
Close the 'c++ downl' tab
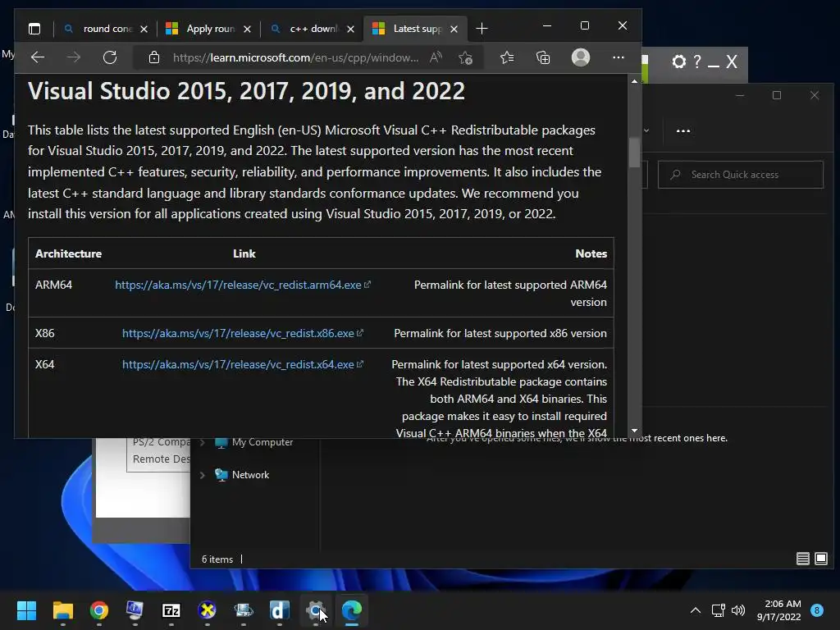[x=350, y=29]
